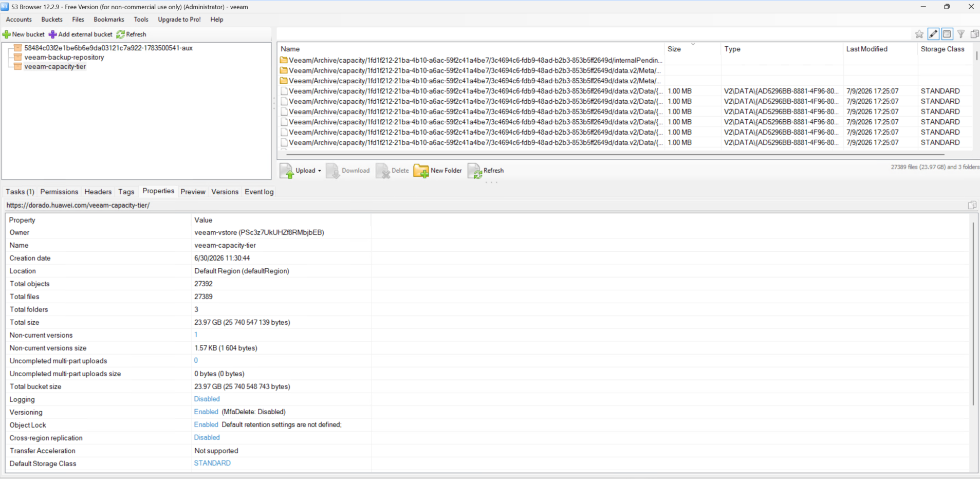
Task: Click the Non-current versions value link 1
Action: pyautogui.click(x=196, y=335)
